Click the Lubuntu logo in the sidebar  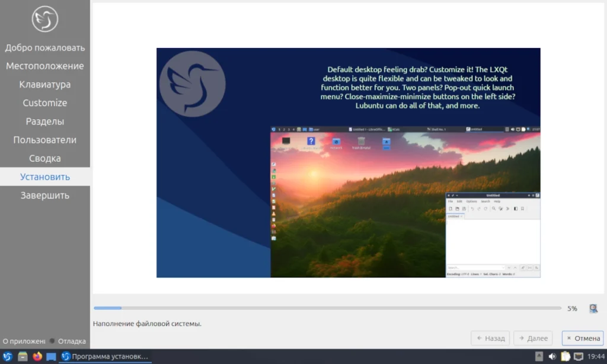[x=45, y=19]
